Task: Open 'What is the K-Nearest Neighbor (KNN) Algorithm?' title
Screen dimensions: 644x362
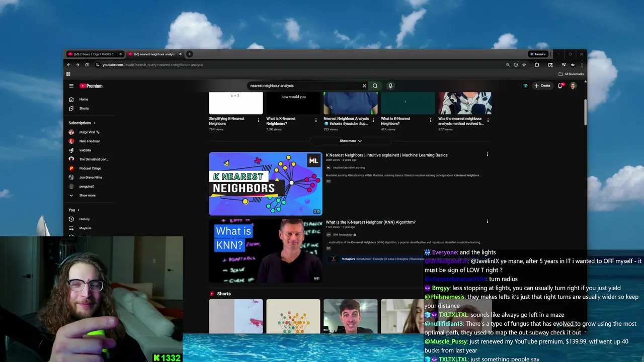Action: 370,222
